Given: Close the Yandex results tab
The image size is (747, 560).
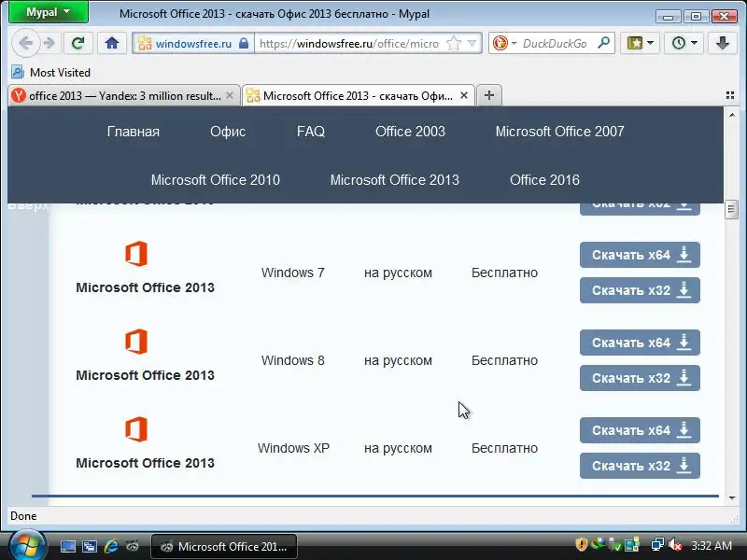Looking at the screenshot, I should tap(230, 95).
